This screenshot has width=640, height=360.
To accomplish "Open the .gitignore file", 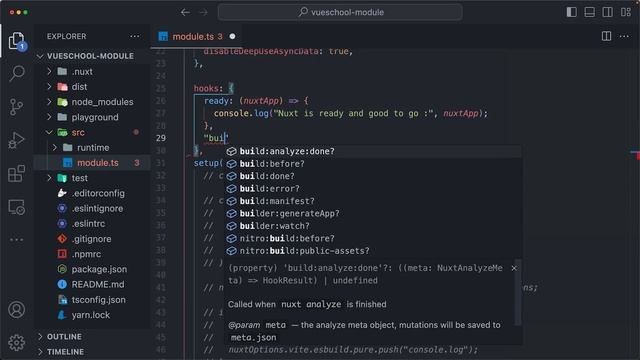I will click(92, 239).
